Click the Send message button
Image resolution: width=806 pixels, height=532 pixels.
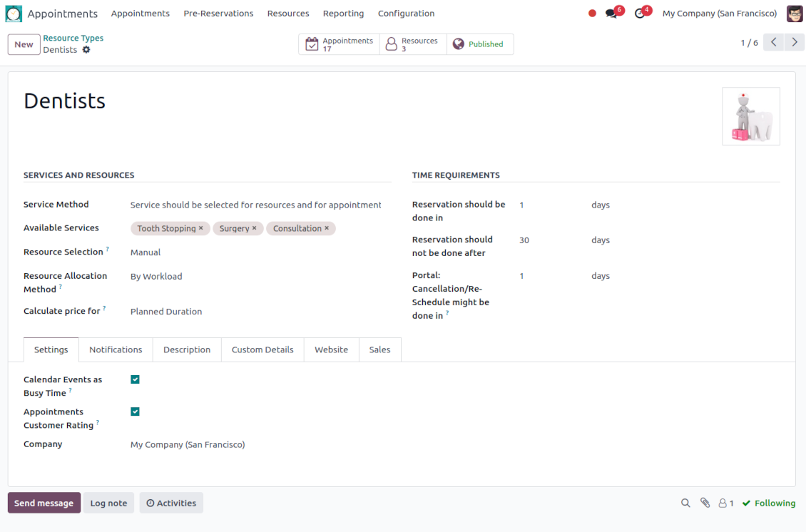pyautogui.click(x=44, y=503)
